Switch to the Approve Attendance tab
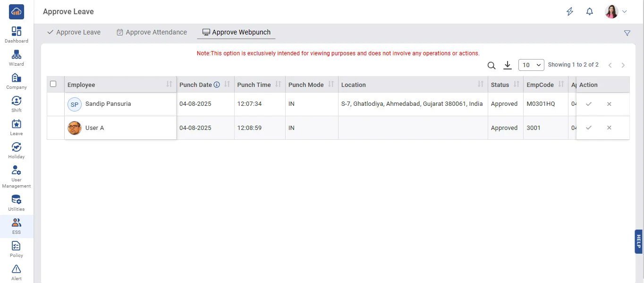644x283 pixels. click(152, 32)
